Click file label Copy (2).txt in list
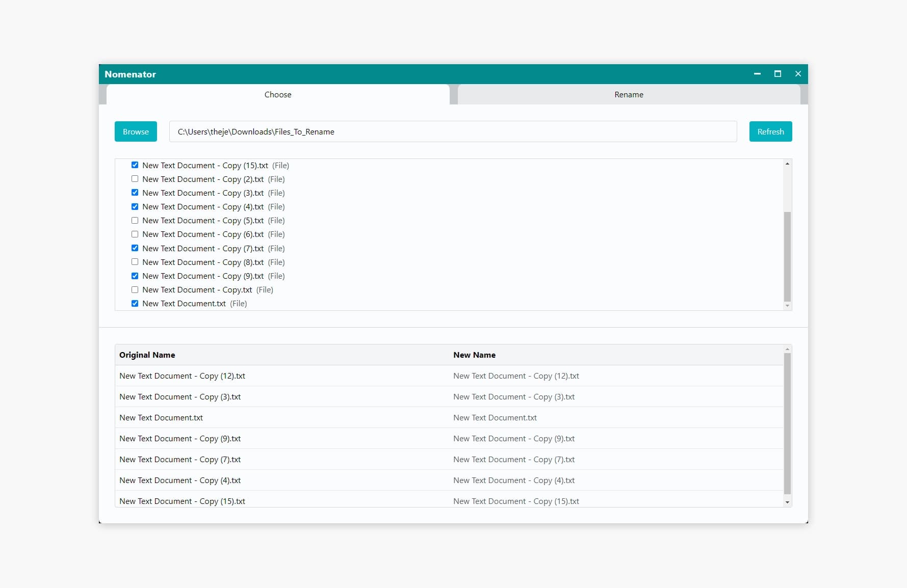This screenshot has width=907, height=588. [x=203, y=179]
